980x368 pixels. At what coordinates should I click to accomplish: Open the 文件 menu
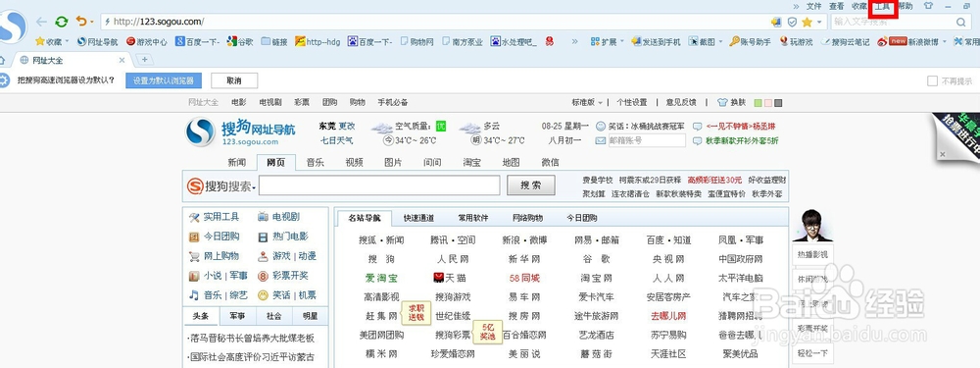pyautogui.click(x=813, y=6)
